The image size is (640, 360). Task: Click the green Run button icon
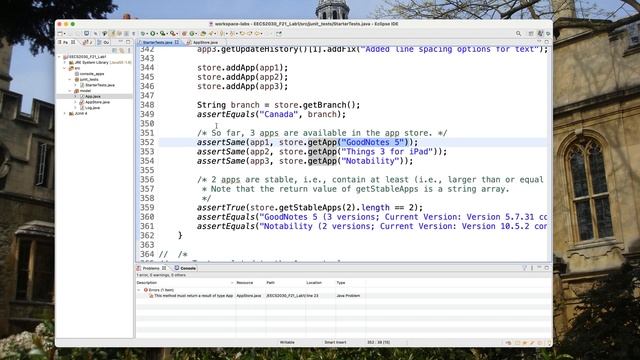click(x=153, y=33)
